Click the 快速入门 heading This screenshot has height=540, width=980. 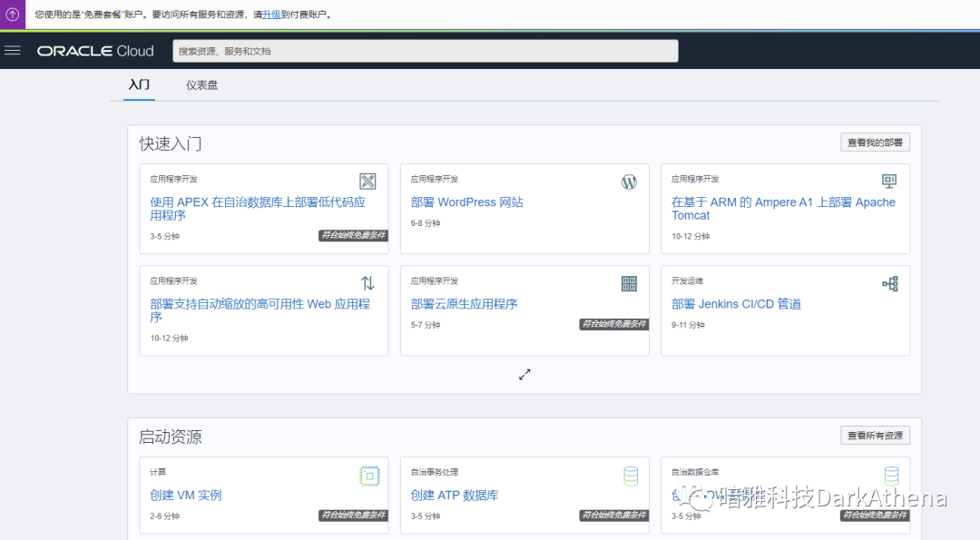[x=170, y=143]
